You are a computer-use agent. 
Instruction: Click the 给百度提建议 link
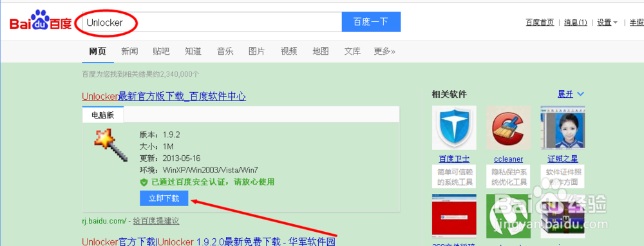[x=156, y=221]
